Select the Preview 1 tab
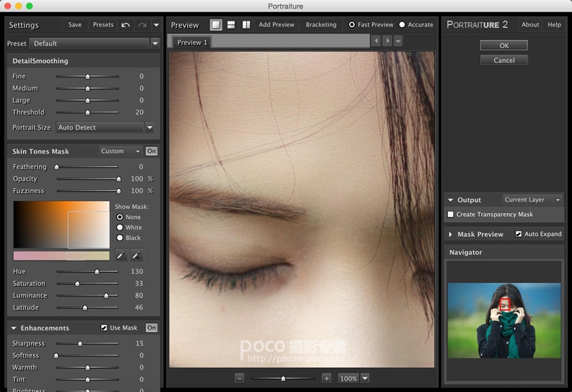 click(x=192, y=43)
